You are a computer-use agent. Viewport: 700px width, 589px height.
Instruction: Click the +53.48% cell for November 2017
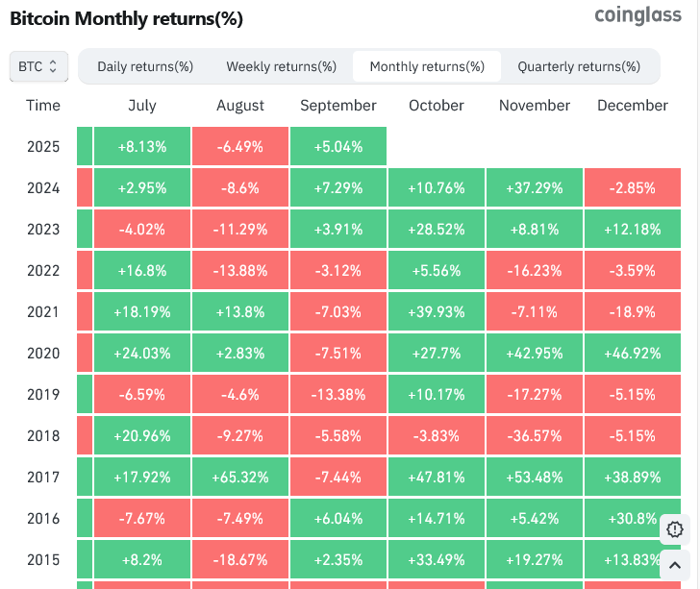[535, 477]
